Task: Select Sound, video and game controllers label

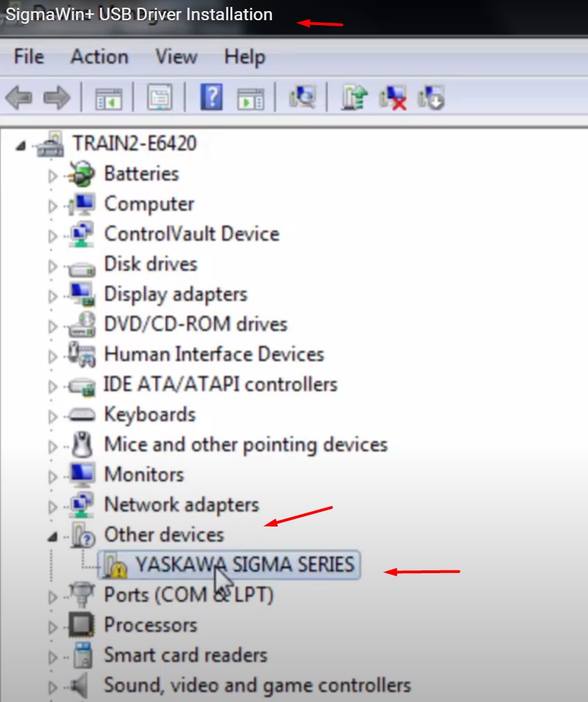Action: (x=257, y=685)
